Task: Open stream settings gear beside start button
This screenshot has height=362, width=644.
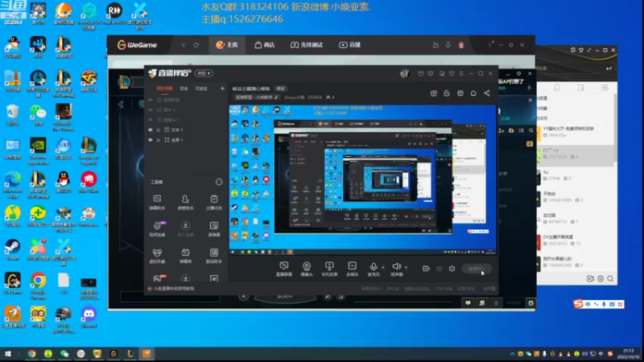Action: coord(452,269)
